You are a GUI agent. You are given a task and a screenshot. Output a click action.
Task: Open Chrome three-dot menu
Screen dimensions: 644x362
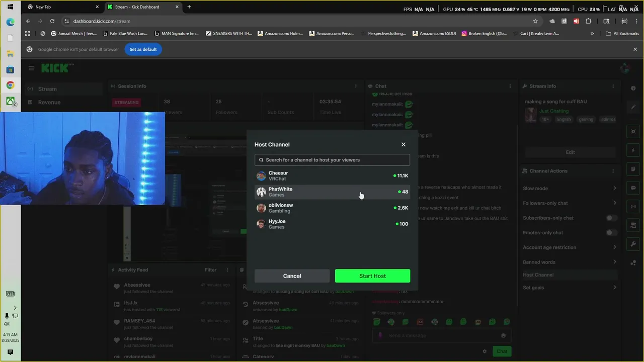637,21
